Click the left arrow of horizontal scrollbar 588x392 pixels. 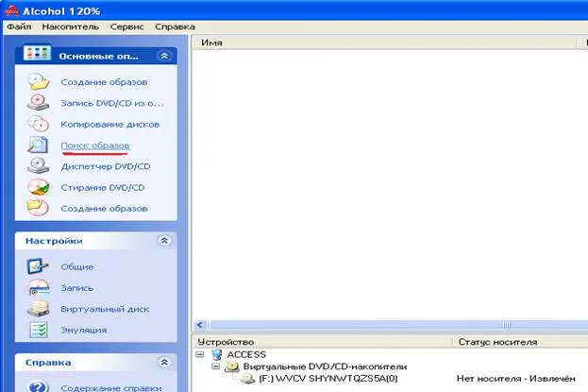[200, 325]
